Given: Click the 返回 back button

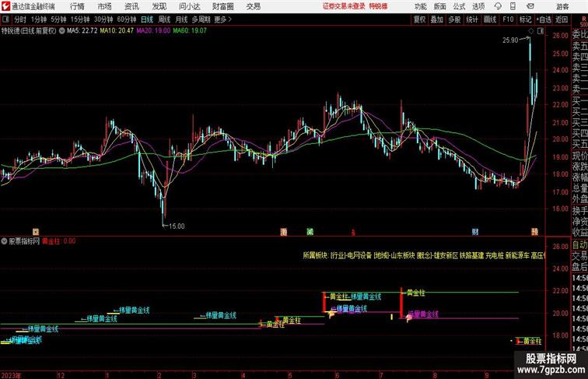Looking at the screenshot, I should (562, 19).
